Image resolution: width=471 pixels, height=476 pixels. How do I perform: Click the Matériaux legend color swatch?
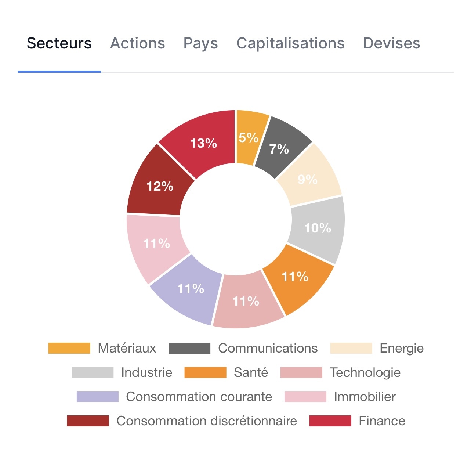[x=69, y=348]
